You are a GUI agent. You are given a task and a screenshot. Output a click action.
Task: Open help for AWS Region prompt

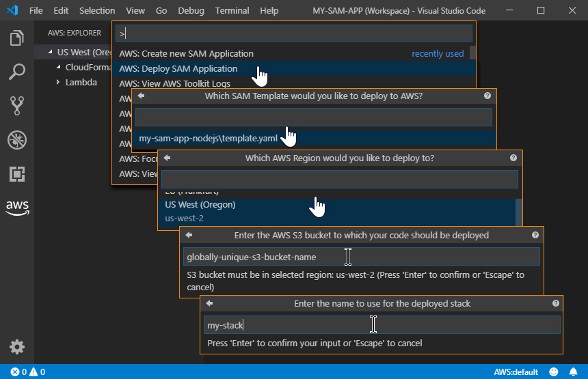coord(513,158)
